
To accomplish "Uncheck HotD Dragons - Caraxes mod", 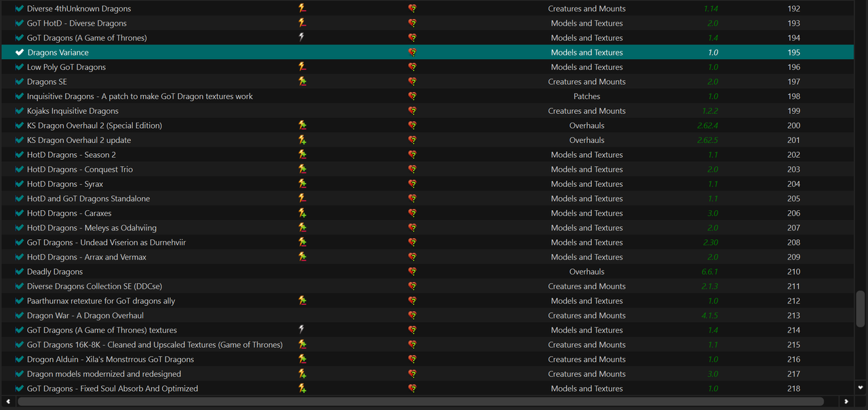I will [20, 213].
